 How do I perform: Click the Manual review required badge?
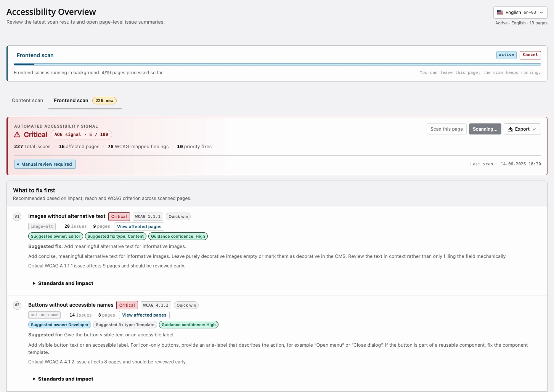coord(45,164)
